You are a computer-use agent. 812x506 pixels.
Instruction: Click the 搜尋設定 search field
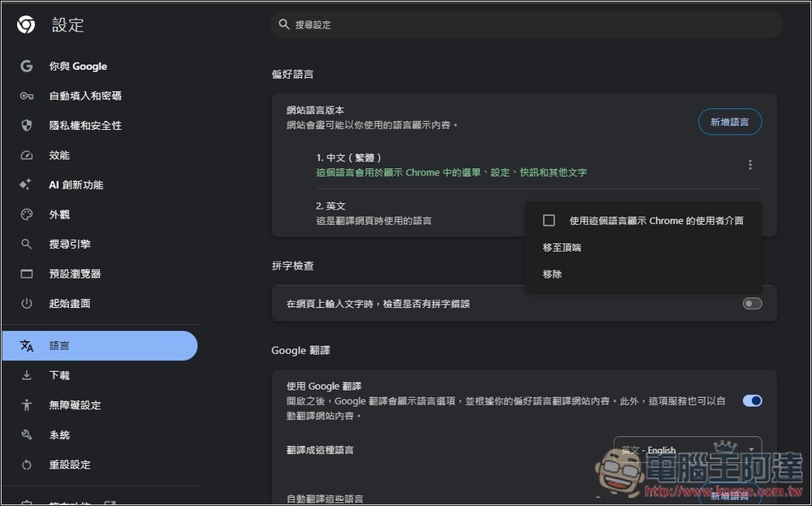point(526,24)
